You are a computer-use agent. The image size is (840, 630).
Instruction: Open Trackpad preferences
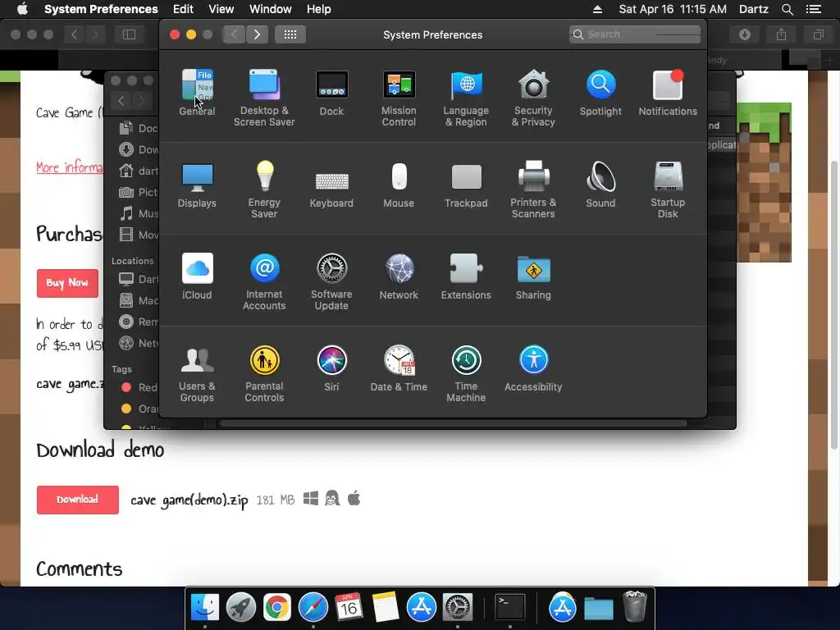point(466,185)
